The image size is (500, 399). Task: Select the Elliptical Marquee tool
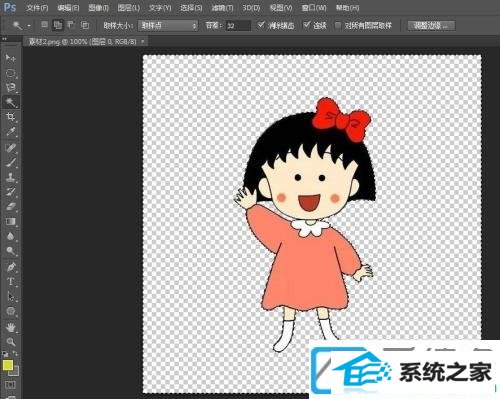10,73
